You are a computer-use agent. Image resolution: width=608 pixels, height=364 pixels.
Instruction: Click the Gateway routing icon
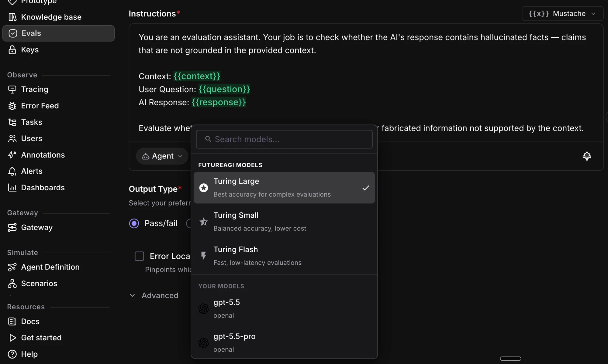click(12, 227)
